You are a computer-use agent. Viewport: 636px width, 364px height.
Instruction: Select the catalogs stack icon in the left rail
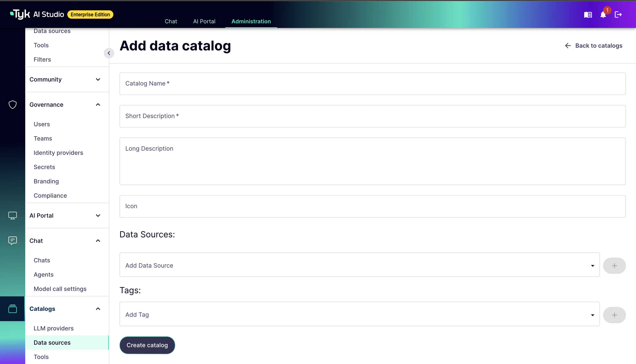12,309
